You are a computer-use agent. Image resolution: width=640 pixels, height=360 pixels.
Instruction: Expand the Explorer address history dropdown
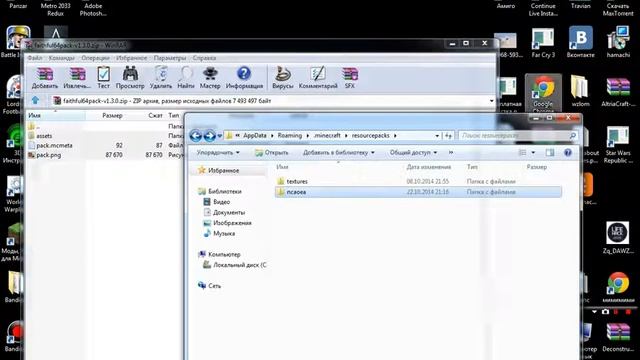coord(437,136)
